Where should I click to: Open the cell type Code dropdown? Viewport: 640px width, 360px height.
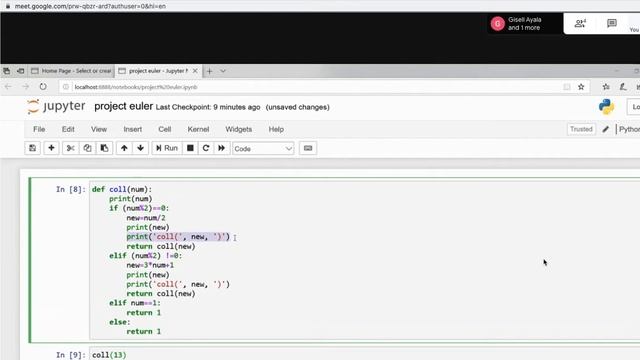263,149
